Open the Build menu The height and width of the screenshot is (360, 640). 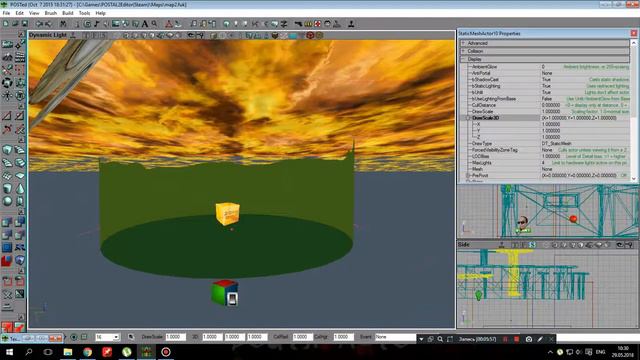click(67, 13)
